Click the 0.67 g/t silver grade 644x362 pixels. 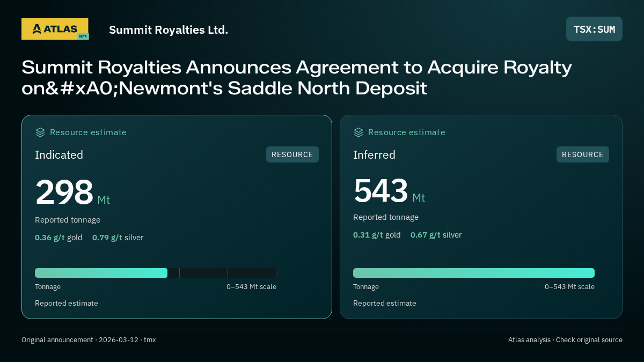436,235
